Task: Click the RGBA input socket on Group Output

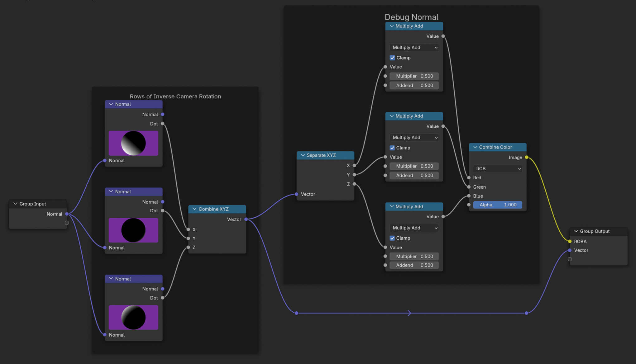Action: point(570,241)
